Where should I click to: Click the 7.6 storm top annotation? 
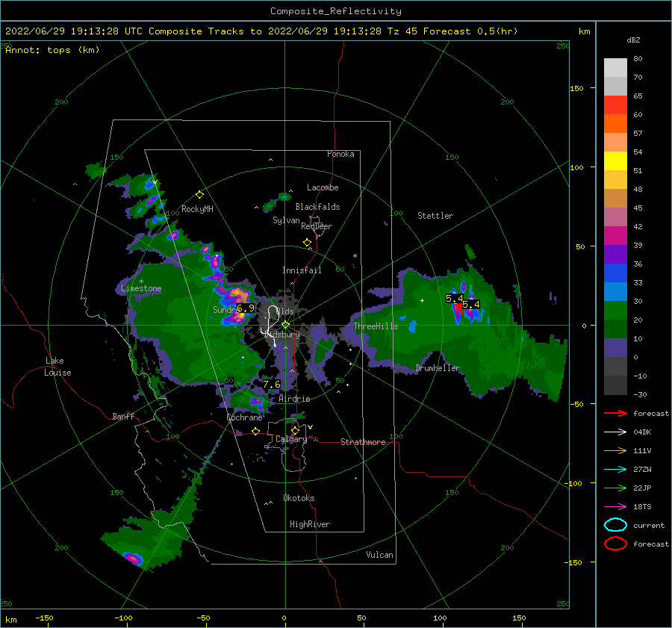tap(272, 384)
